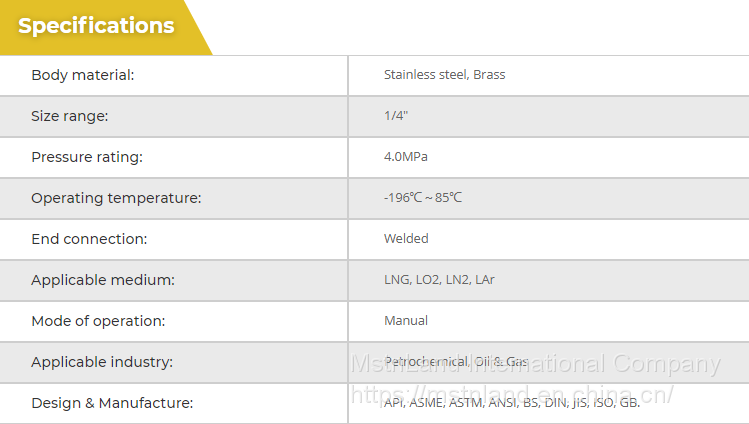The width and height of the screenshot is (749, 424).
Task: Select the 'Body material:' label
Action: [82, 75]
